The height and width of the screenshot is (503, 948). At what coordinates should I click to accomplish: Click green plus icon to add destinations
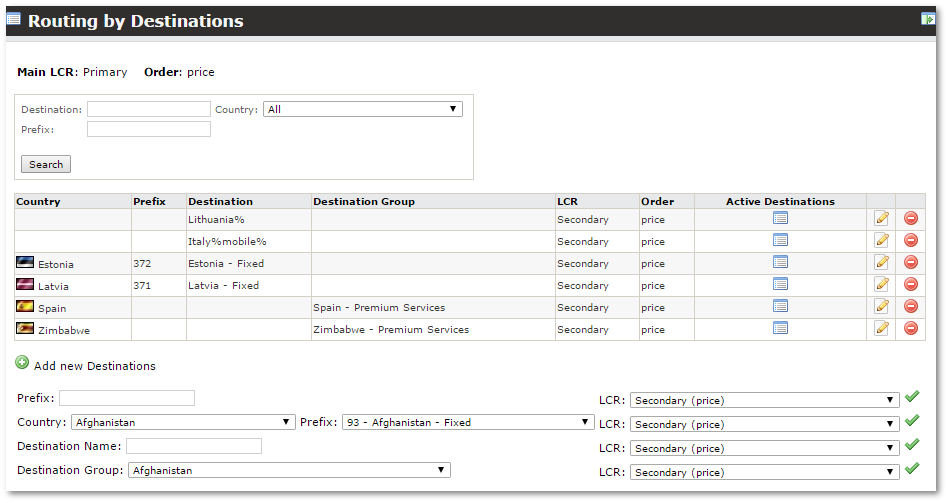coord(22,364)
